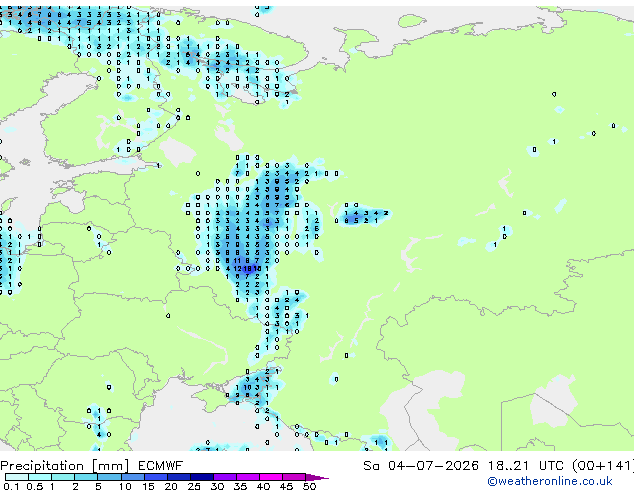Click the 'ECMWF' model label

(x=161, y=465)
